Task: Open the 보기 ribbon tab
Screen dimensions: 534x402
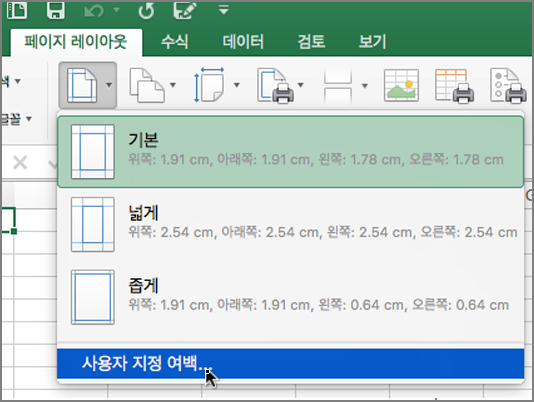Action: (372, 42)
